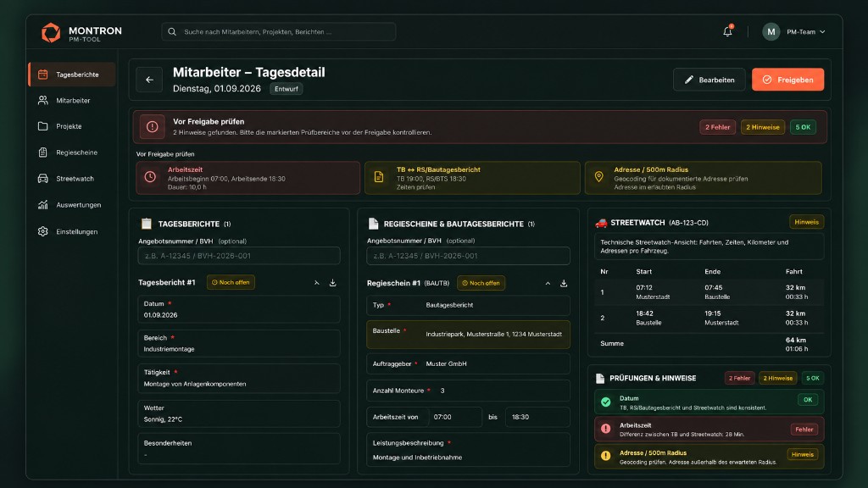
Task: Click the Tätigkeit field
Action: [239, 378]
